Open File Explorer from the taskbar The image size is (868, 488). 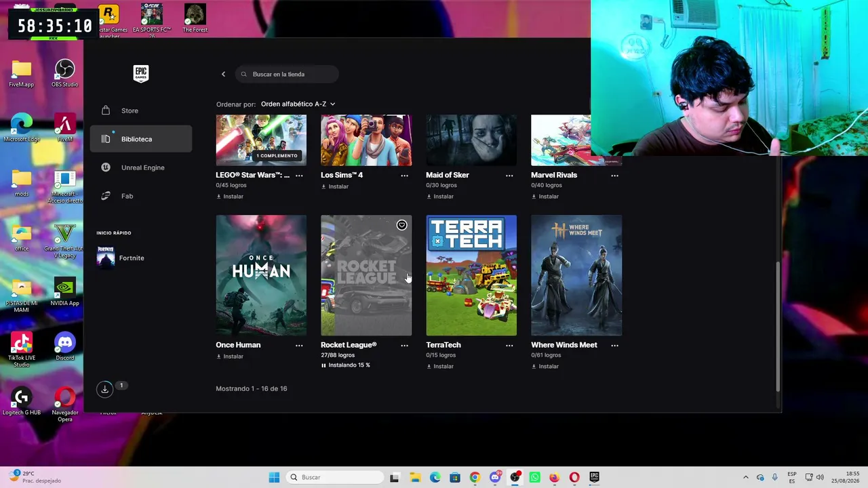click(415, 477)
